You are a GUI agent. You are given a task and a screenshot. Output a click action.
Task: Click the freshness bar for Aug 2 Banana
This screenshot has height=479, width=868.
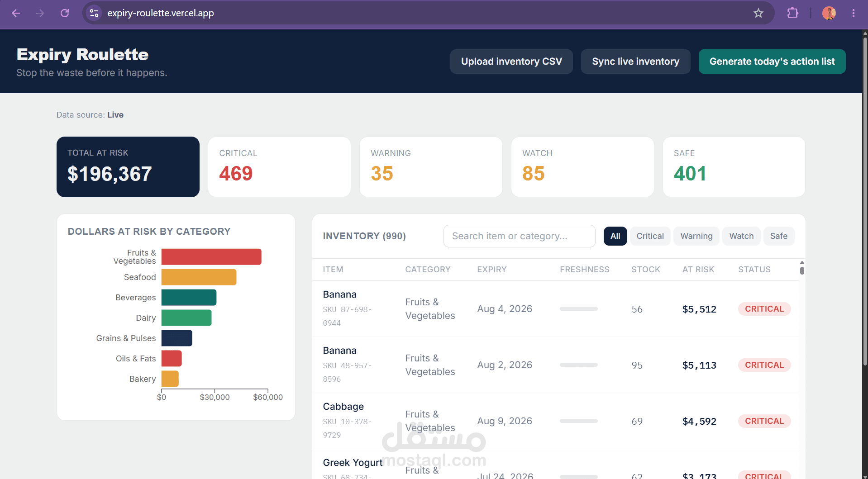point(579,365)
